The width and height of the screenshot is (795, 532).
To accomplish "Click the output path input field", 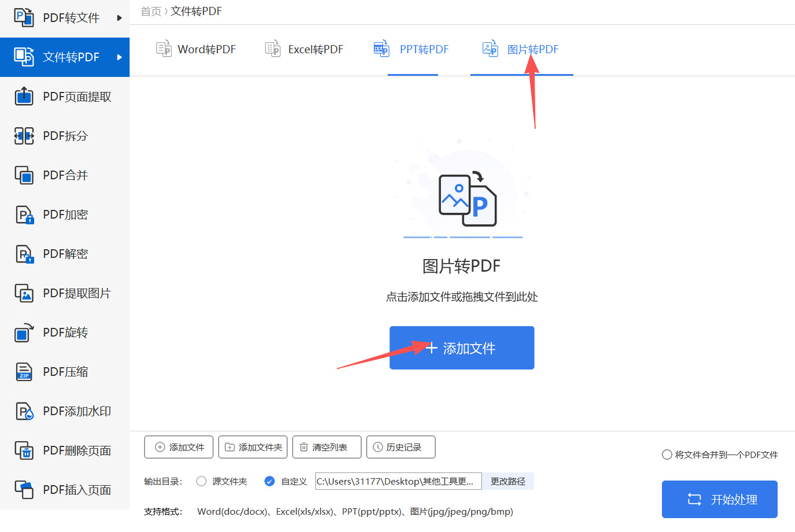I will click(x=397, y=481).
